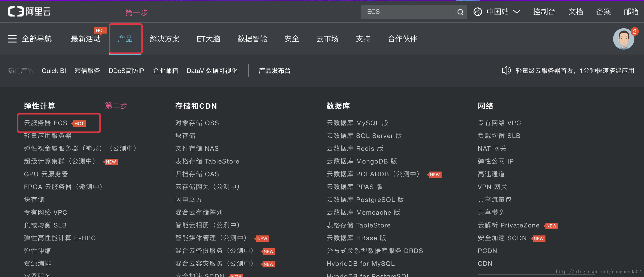Viewport: 644px width, 277px height.
Task: Select the 数据智能 menu item
Action: (252, 39)
